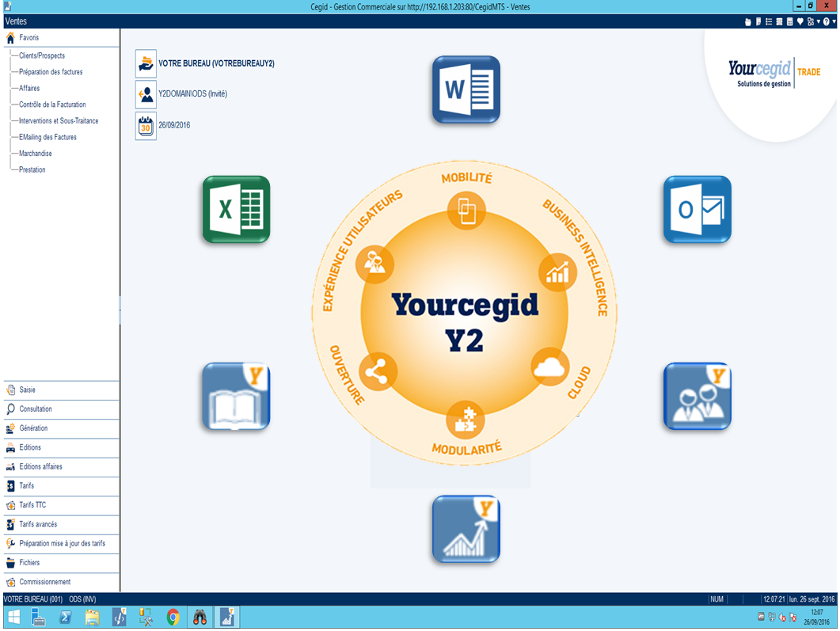The image size is (840, 631).
Task: Click the Business Intelligence chart icon
Action: click(x=557, y=272)
